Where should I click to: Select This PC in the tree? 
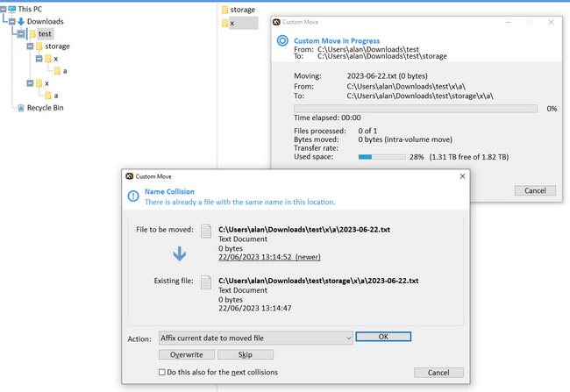pyautogui.click(x=30, y=9)
